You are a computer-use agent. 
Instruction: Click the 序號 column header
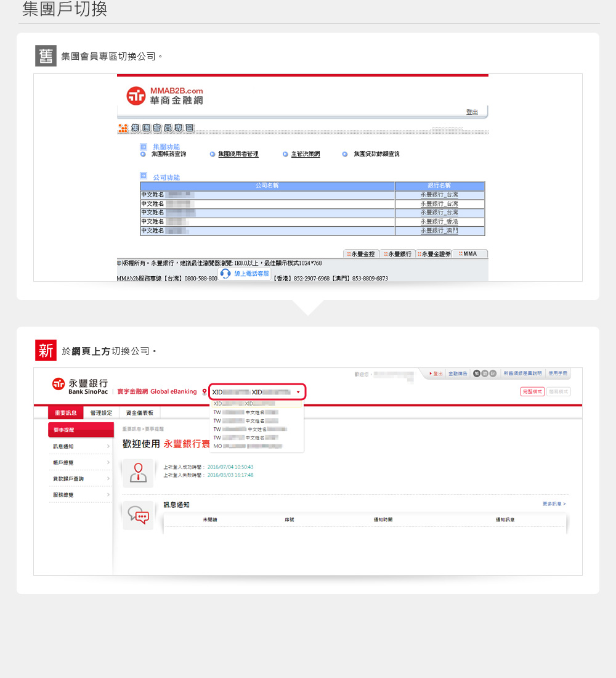coord(289,520)
